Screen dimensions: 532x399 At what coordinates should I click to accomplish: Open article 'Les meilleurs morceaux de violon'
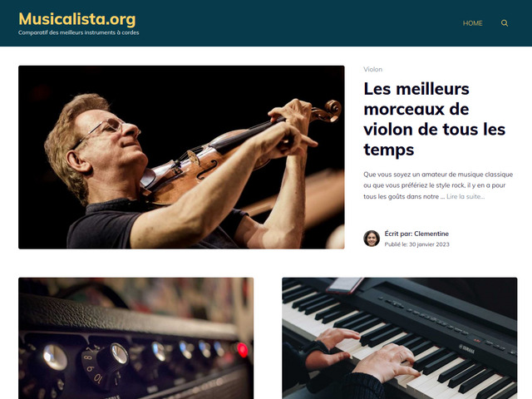click(434, 119)
